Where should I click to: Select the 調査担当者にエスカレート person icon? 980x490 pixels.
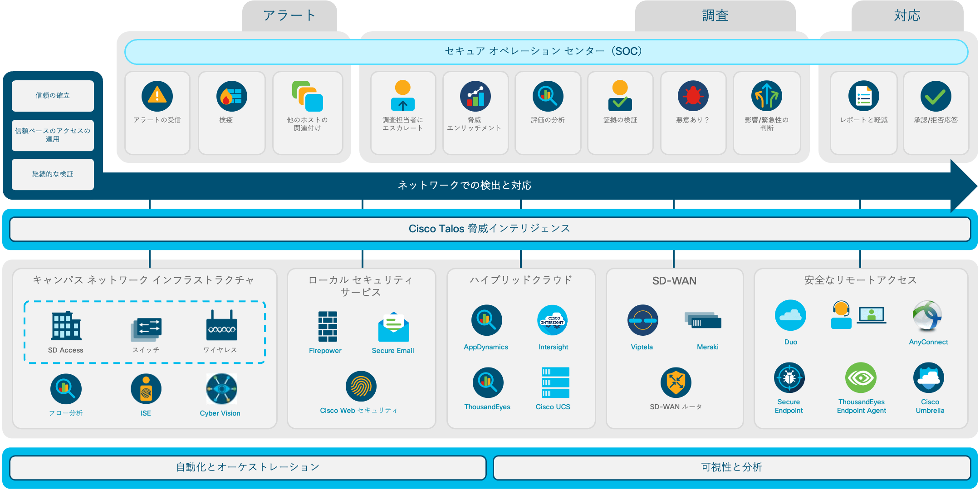[x=403, y=95]
